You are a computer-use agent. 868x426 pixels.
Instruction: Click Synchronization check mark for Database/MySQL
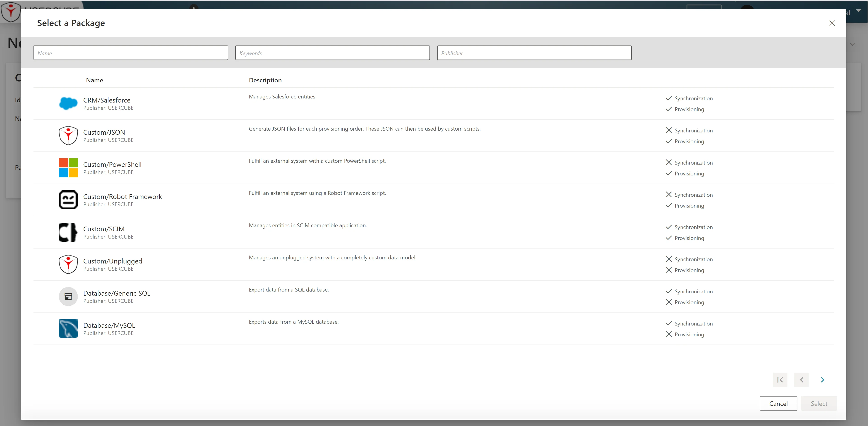669,323
